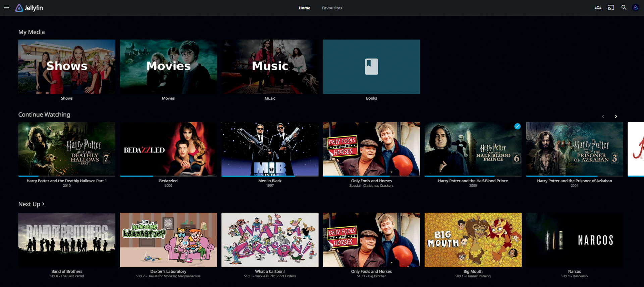Resume Harry Potter Prisoner of Azkaban poster

coord(575,149)
